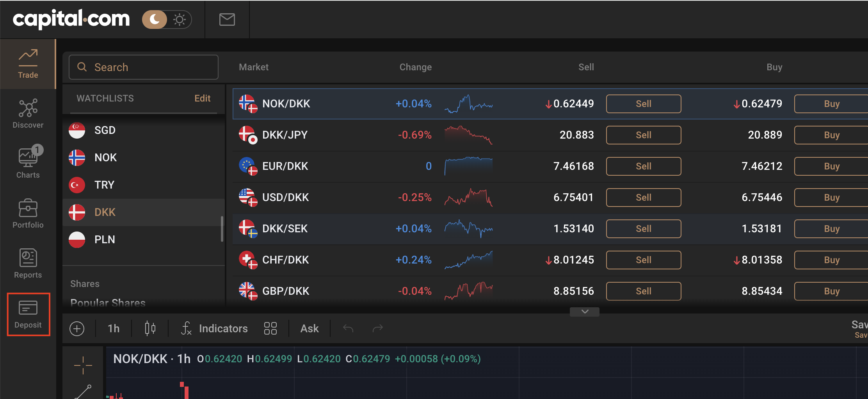The height and width of the screenshot is (399, 868).
Task: Open the Discover section in sidebar
Action: [x=28, y=114]
